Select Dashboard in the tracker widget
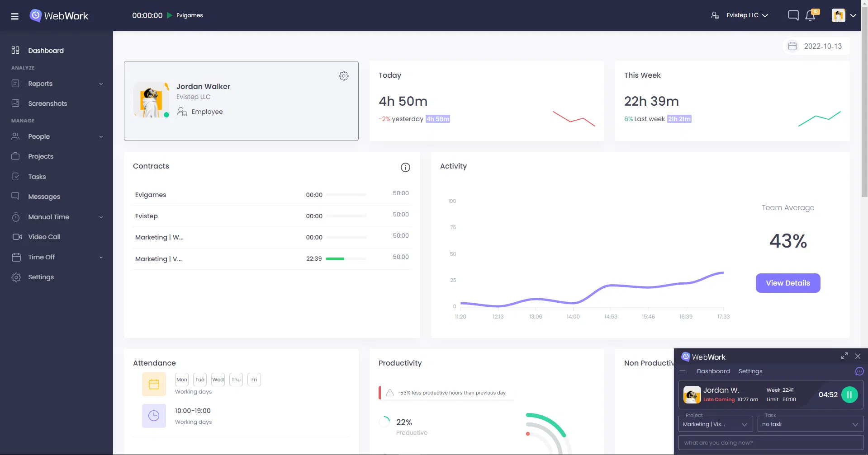 point(713,371)
